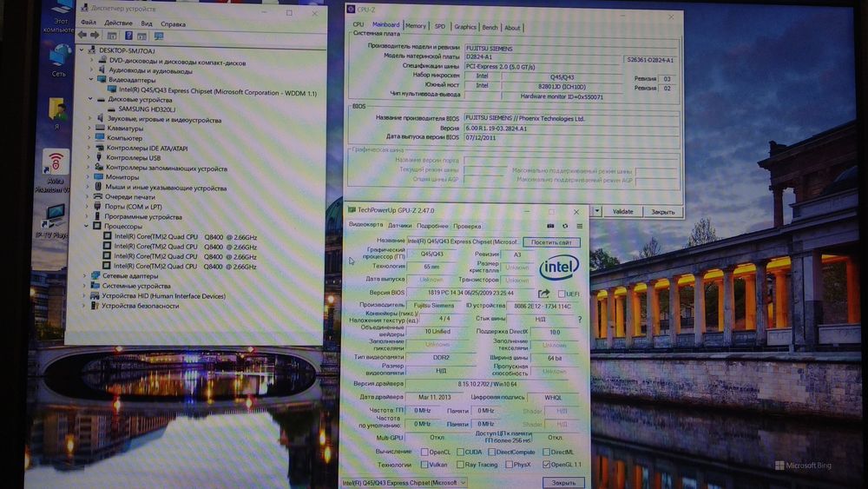This screenshot has width=868, height=489.
Task: Open the Astra Phantom Wi-Fi desktop icon
Action: (x=54, y=170)
